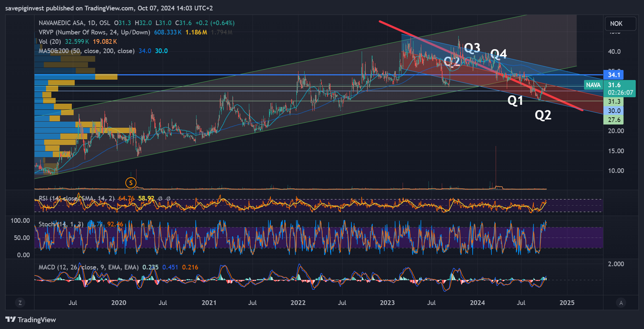Select the Q2 annotation beneath Q1
Viewport: 644px width, 329px height.
click(543, 115)
